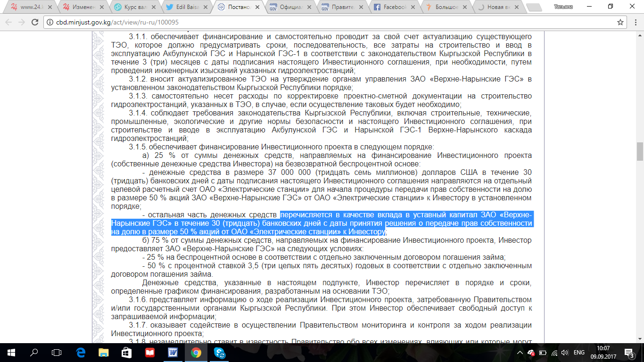Screen dimensions: 644x362
Task: Bookmark this page with the star icon
Action: click(x=620, y=22)
